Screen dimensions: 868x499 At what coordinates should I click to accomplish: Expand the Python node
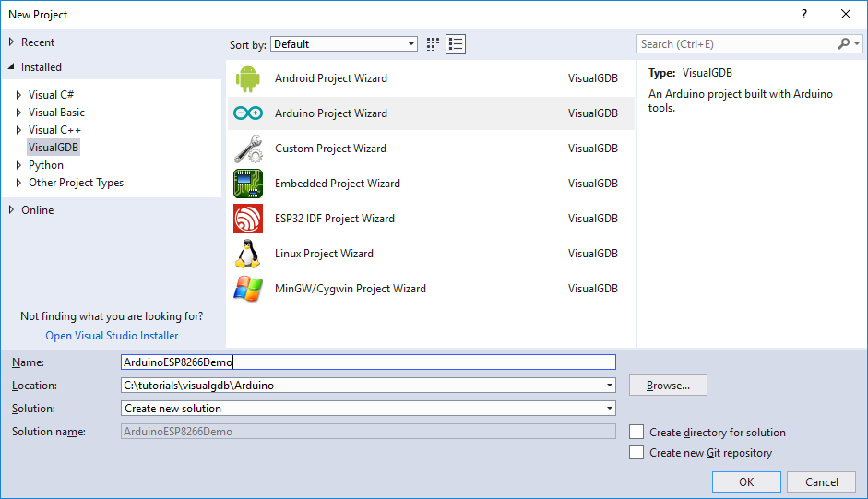click(18, 166)
